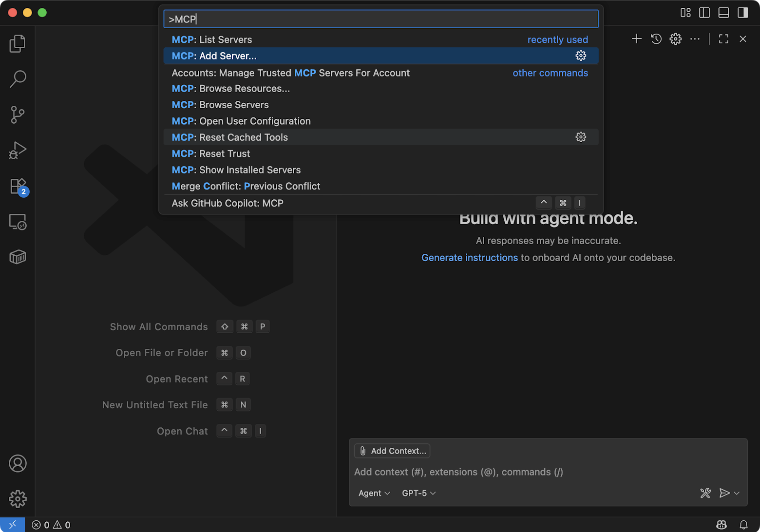The width and height of the screenshot is (760, 532).
Task: Run the MCP: Add Server... command
Action: click(381, 56)
